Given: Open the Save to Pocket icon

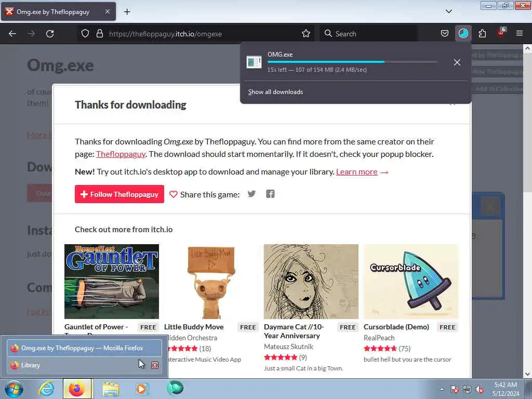Looking at the screenshot, I should point(445,34).
